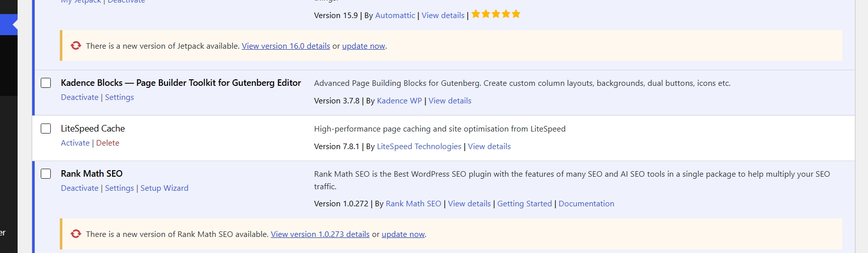Open Rank Math Getting Started link
868x253 pixels.
[525, 204]
